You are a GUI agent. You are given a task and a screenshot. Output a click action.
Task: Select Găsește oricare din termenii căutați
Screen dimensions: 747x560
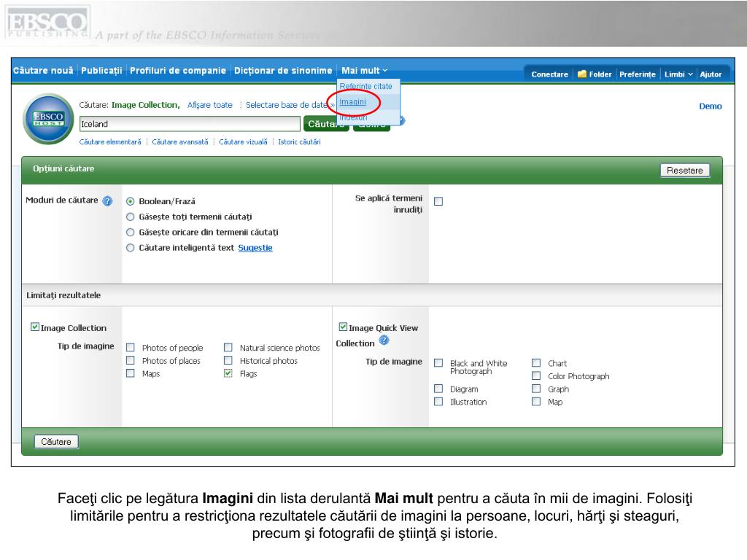coord(130,233)
